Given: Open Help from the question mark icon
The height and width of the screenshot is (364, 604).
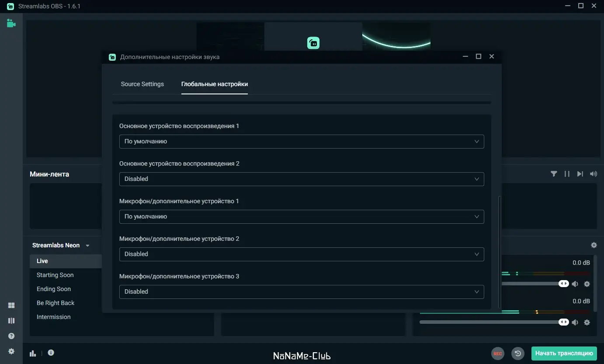Looking at the screenshot, I should click(11, 336).
